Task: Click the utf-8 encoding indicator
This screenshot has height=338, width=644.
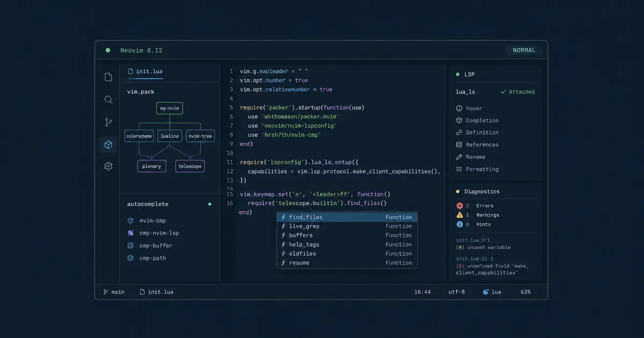Action: [x=457, y=292]
